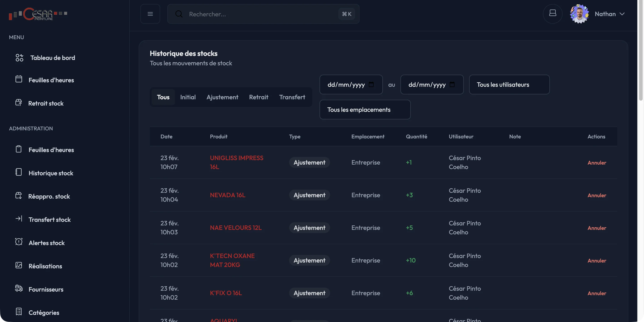Click the Alertes stock alarm icon
Image resolution: width=644 pixels, height=322 pixels.
coord(19,242)
